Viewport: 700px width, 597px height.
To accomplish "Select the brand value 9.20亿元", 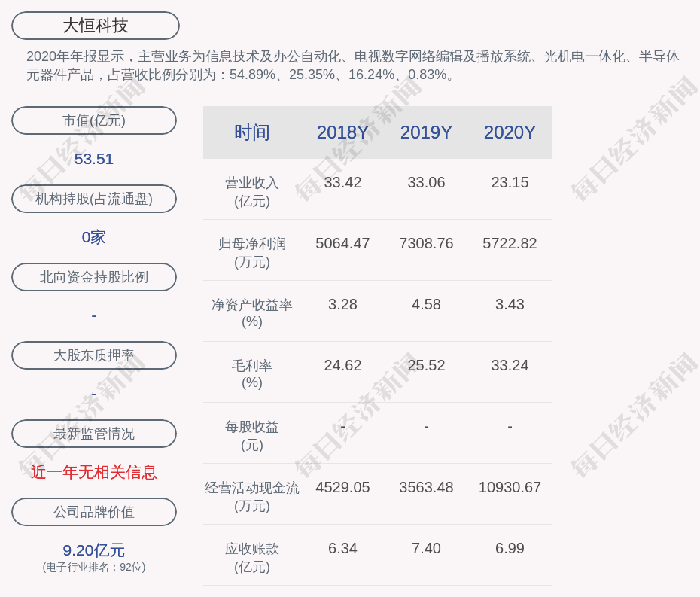I will coord(94,550).
